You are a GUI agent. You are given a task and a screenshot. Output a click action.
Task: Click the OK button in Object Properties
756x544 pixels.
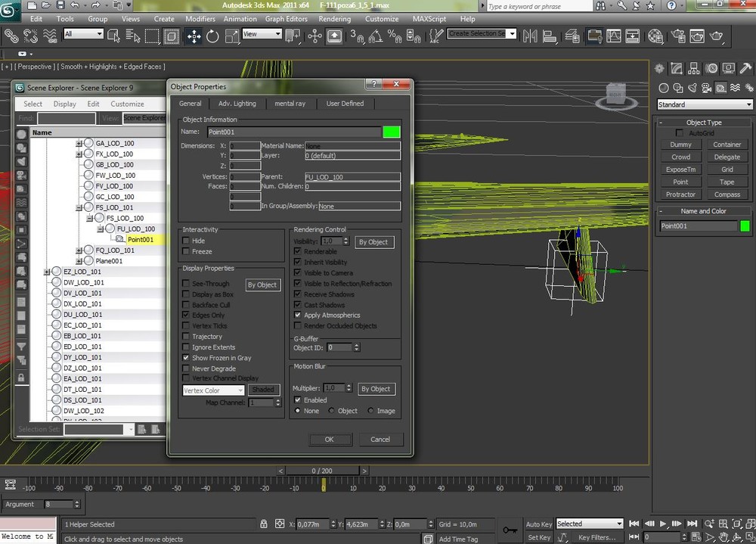(x=329, y=439)
